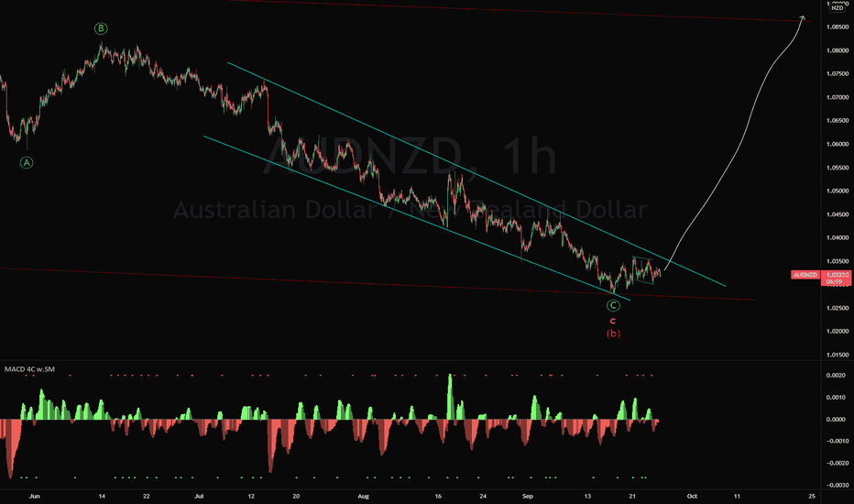The height and width of the screenshot is (504, 854).
Task: Select the red (b) wave label
Action: click(x=613, y=333)
